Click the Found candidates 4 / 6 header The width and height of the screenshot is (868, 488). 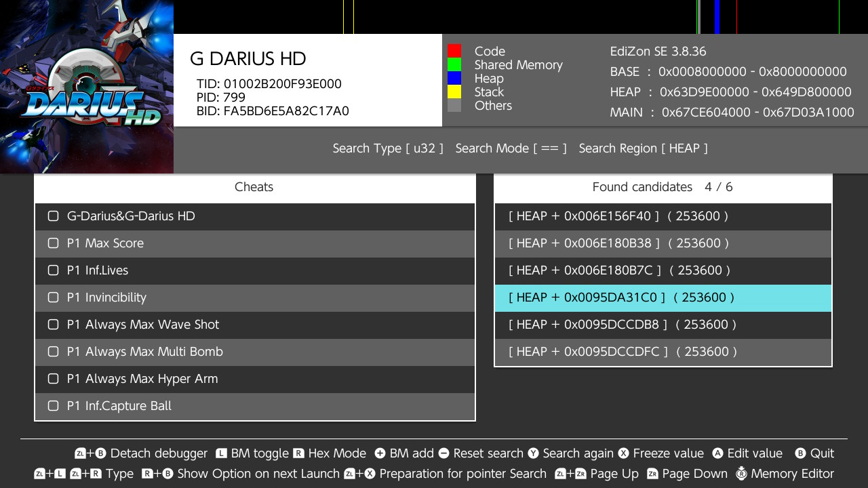coord(663,187)
